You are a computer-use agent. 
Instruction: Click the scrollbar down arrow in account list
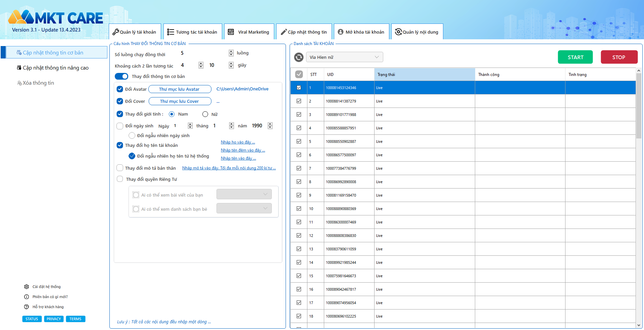[x=639, y=325]
